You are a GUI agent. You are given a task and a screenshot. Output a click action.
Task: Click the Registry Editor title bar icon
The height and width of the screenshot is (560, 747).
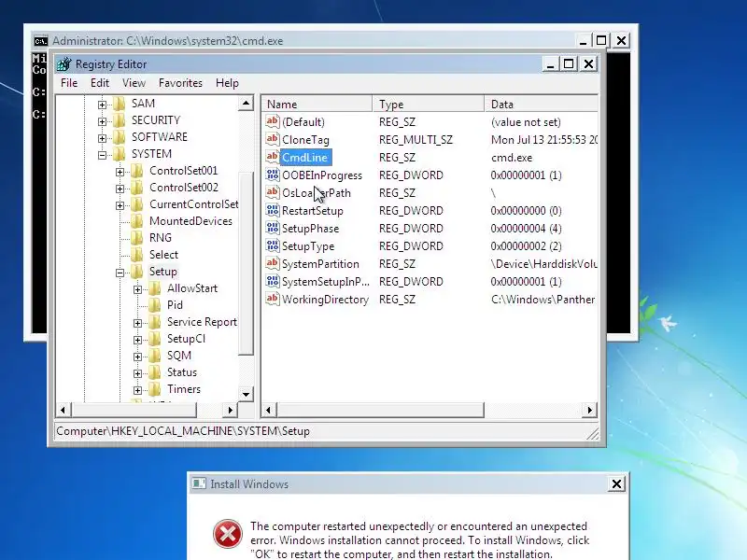point(63,63)
